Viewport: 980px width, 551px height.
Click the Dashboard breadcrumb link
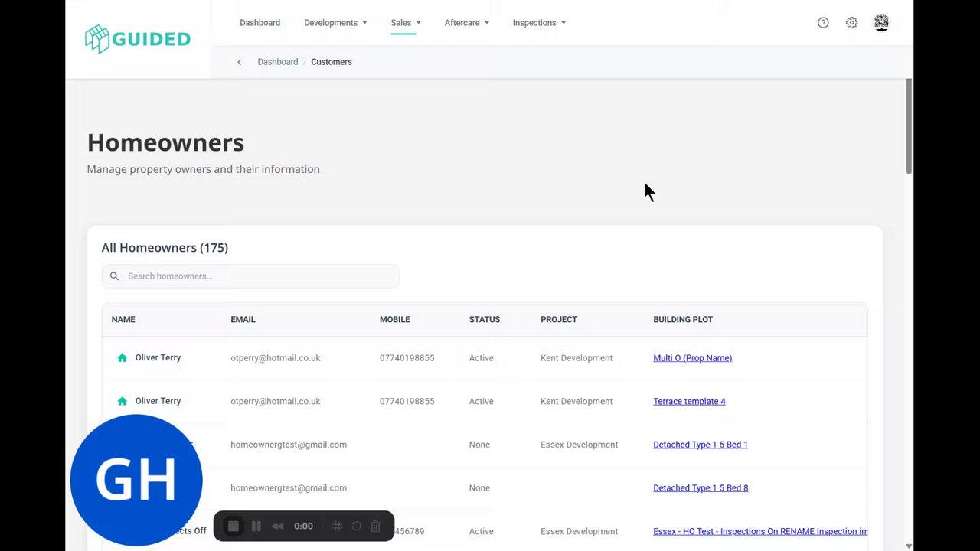[277, 62]
